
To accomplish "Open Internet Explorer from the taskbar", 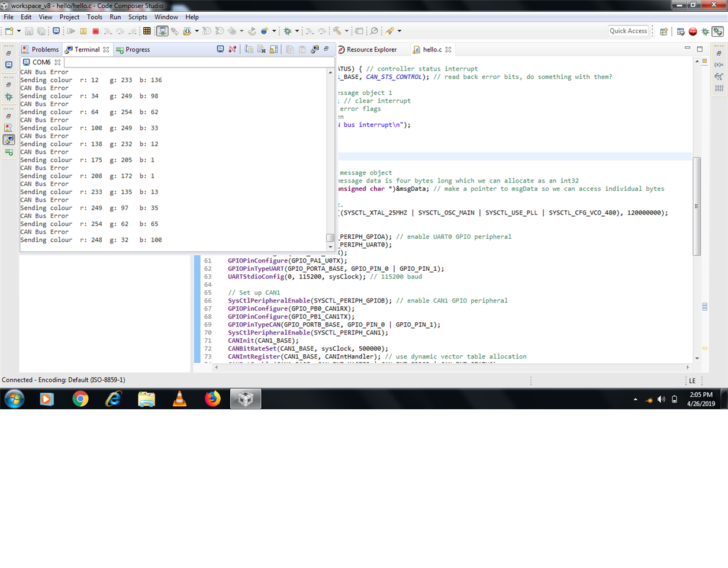I will click(x=113, y=399).
